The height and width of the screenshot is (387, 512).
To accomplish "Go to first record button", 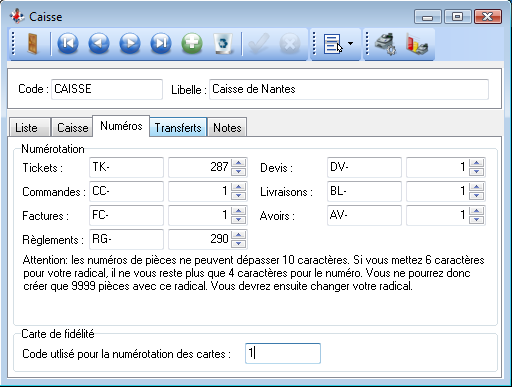I will click(68, 43).
